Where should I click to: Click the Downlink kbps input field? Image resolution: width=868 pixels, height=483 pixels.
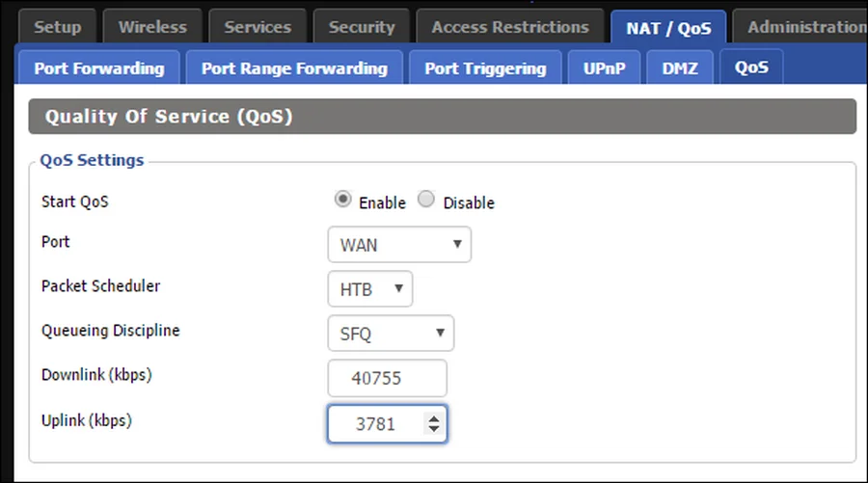[388, 379]
